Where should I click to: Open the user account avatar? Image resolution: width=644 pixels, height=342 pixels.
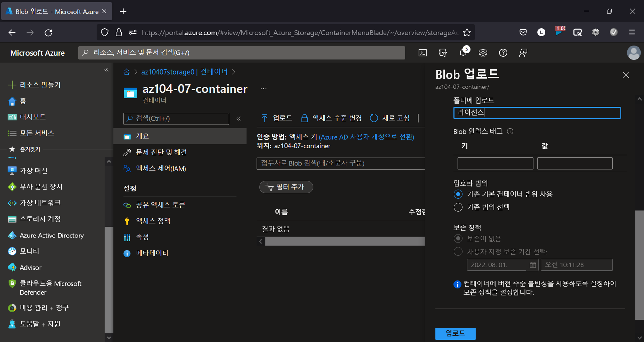[x=634, y=53]
